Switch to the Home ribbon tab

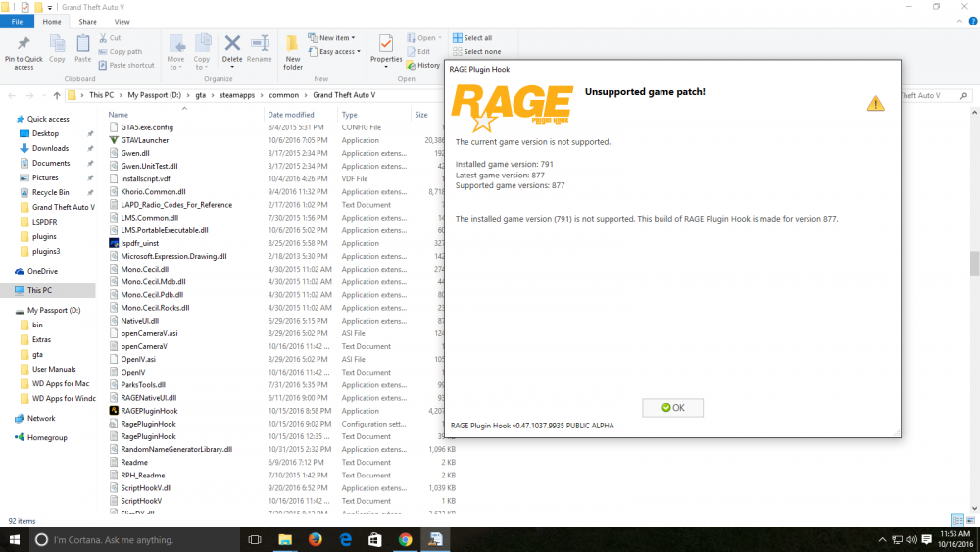coord(52,22)
